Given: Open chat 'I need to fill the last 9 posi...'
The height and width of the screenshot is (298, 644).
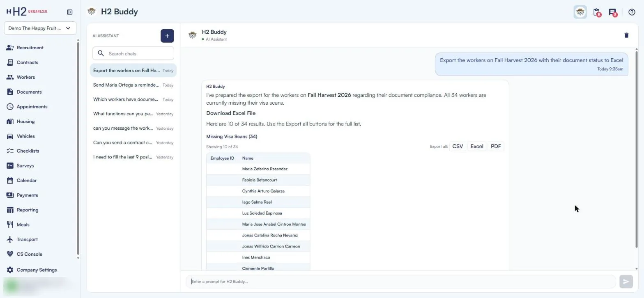Looking at the screenshot, I should point(133,157).
